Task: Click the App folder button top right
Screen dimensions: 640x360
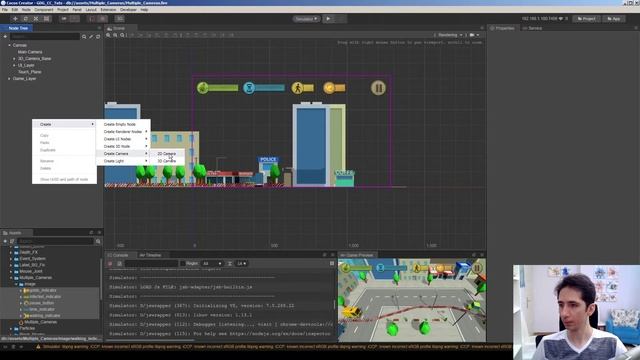Action: [613, 19]
